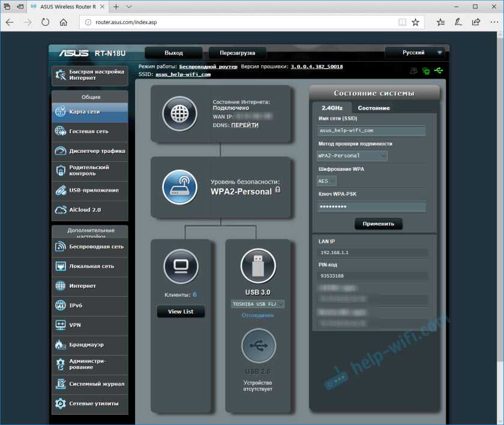Screen dimensions: 504x425
Task: Click the USB 2.0 port icon
Action: (x=258, y=346)
